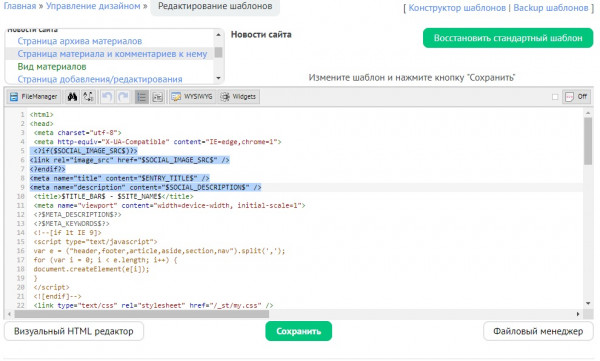Click the meta charset utf-8 line

(77, 133)
